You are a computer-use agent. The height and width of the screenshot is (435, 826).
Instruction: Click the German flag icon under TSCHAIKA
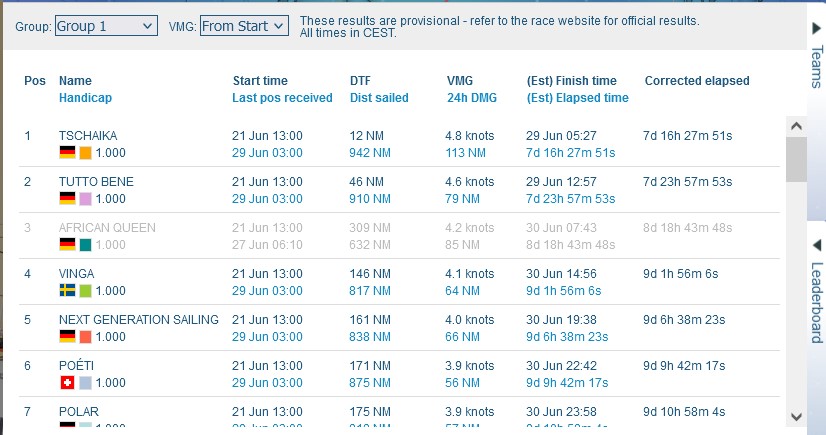(x=67, y=153)
